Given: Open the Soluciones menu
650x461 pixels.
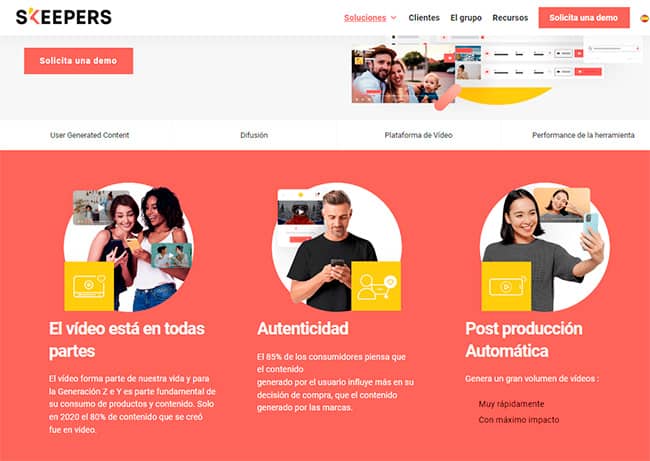Looking at the screenshot, I should coord(365,18).
